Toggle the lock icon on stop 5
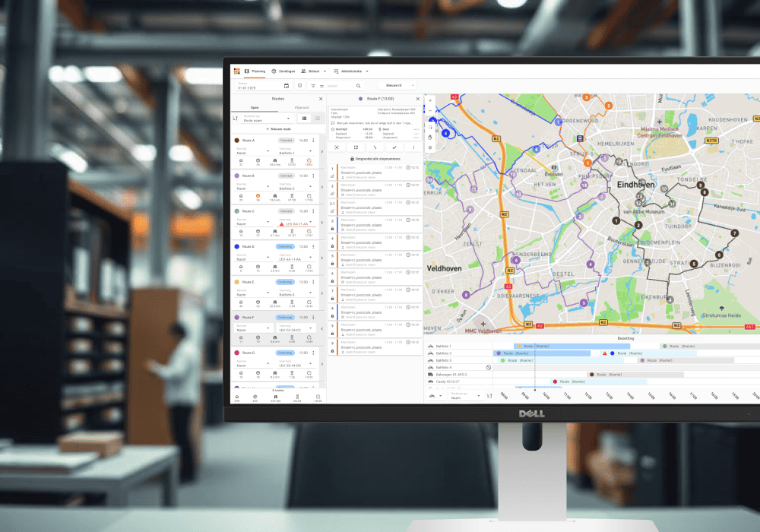This screenshot has height=532, width=760. coord(333,264)
